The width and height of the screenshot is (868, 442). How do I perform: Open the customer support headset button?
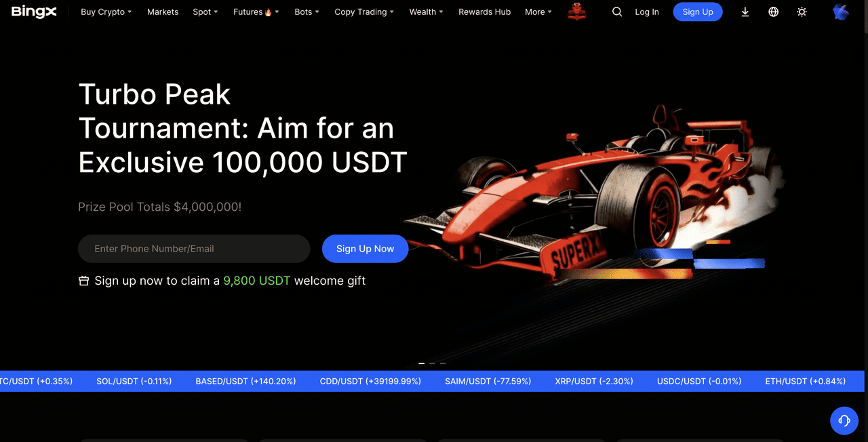844,420
